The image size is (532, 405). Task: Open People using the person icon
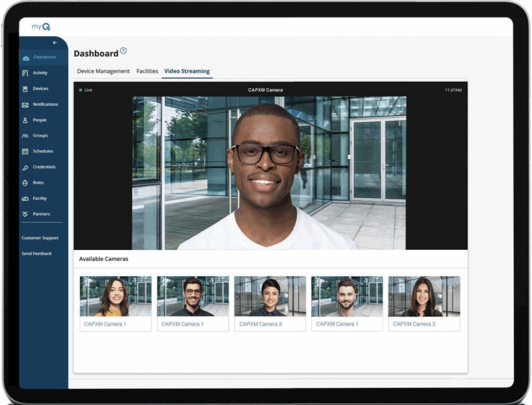tap(25, 120)
